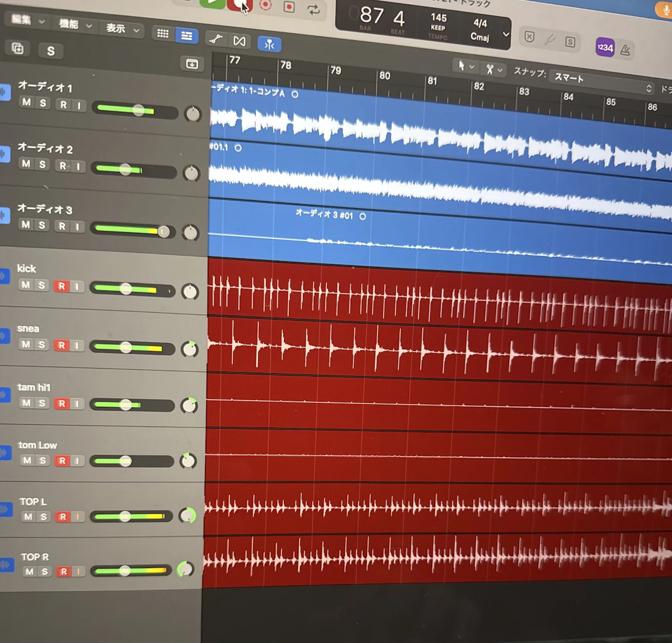
Task: Click the tuner icon
Action: (x=550, y=39)
